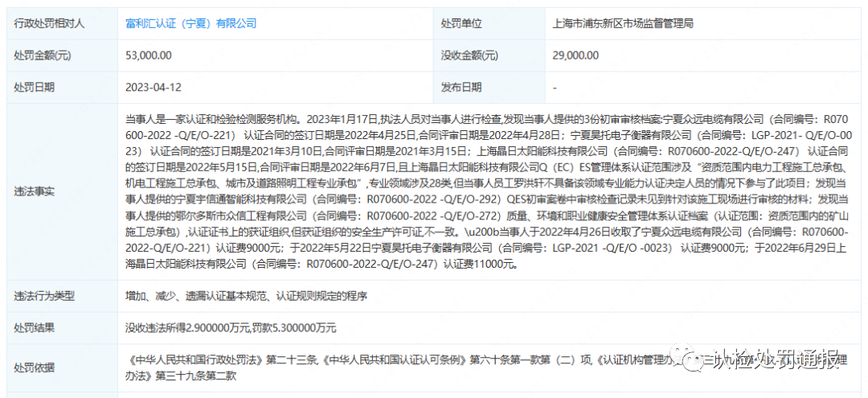Click the 认检处罚通报 watermark text
Screen dimensions: 868x398
click(773, 359)
